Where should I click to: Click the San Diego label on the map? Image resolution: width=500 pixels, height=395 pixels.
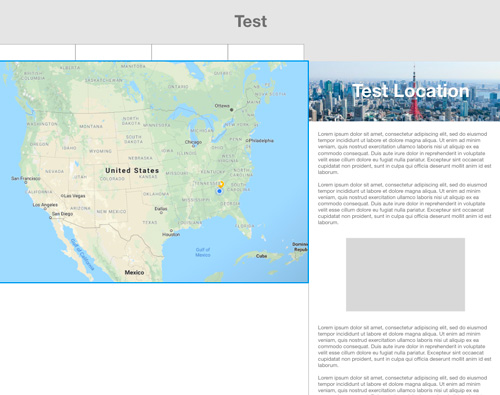(62, 214)
